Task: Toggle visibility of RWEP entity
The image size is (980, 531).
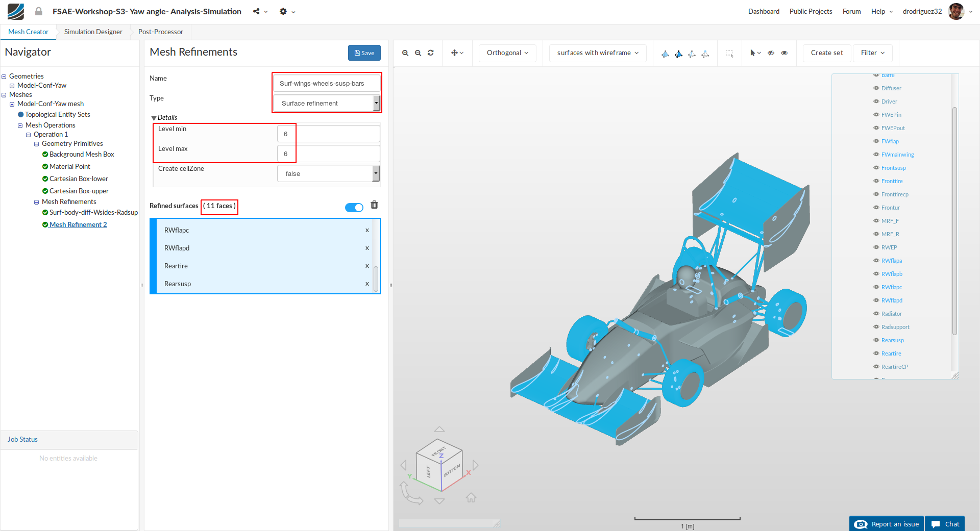Action: (876, 247)
